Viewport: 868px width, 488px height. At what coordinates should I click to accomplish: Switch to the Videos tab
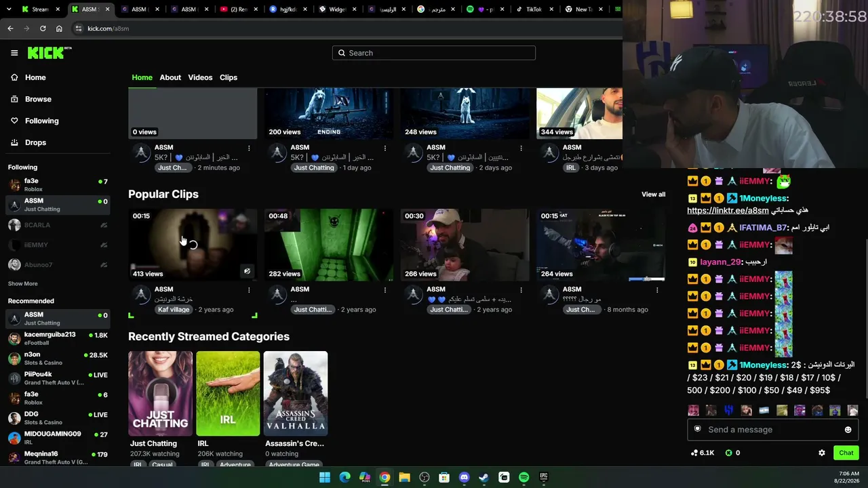200,77
